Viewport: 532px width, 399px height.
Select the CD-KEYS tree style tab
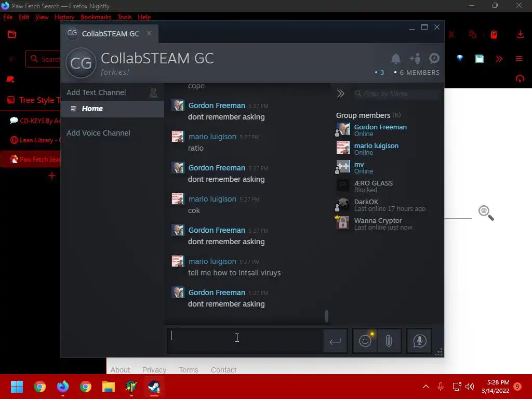click(35, 121)
